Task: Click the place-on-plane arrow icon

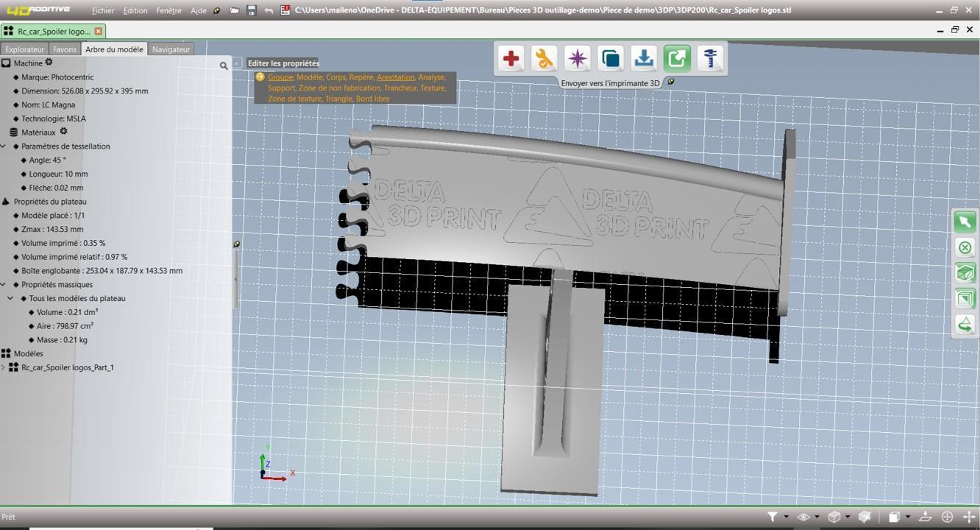Action: click(x=926, y=517)
